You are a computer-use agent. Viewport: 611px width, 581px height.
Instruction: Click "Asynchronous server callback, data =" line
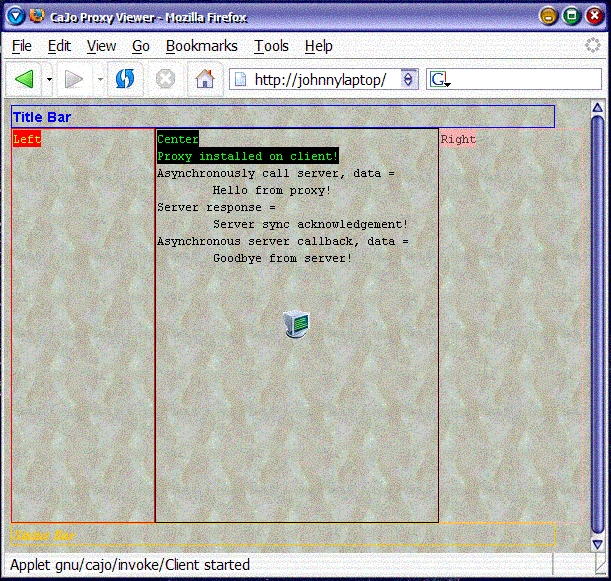(x=283, y=241)
